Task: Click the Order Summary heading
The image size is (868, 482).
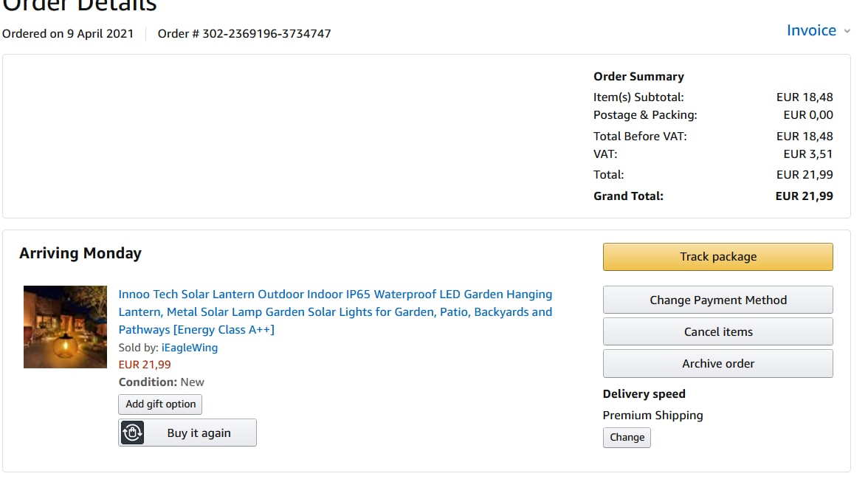Action: tap(638, 76)
